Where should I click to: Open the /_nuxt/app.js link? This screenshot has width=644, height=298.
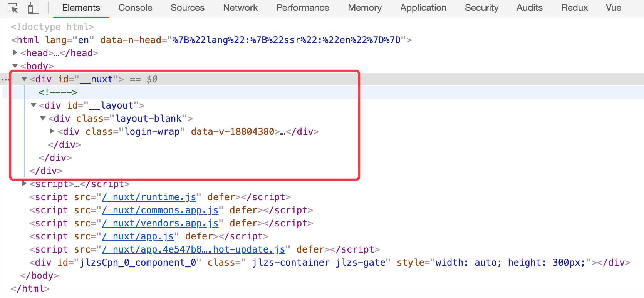click(138, 236)
